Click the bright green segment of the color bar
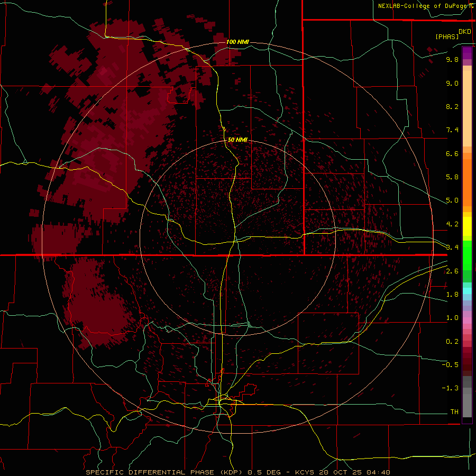 tap(467, 255)
